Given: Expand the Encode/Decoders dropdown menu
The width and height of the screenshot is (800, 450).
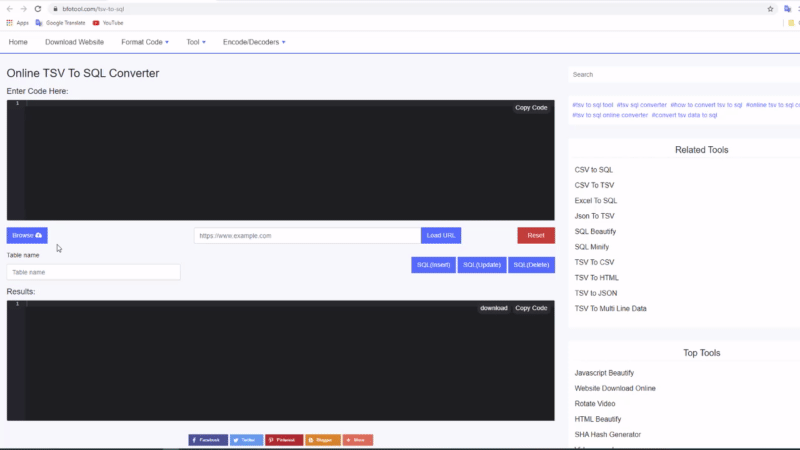Looking at the screenshot, I should (x=254, y=42).
